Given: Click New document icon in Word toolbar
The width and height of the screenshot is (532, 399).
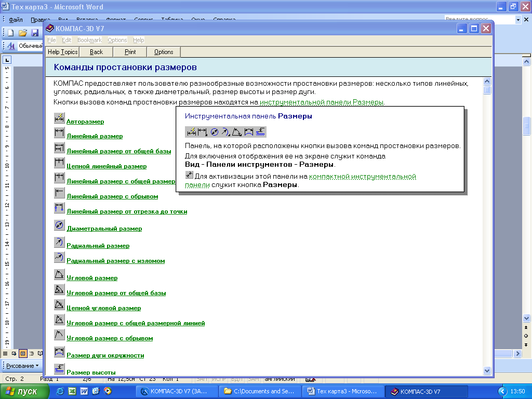Looking at the screenshot, I should click(x=11, y=33).
